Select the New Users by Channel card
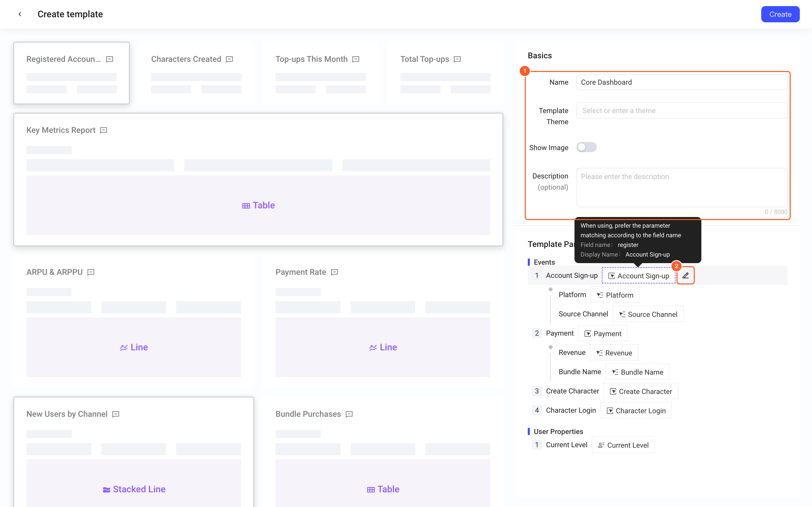The height and width of the screenshot is (507, 812). (x=133, y=452)
